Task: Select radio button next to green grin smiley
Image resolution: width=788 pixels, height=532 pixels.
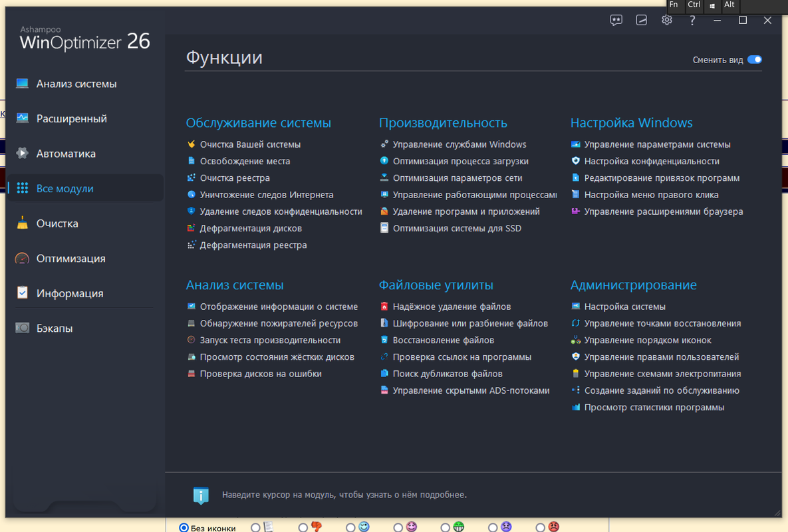Action: point(446,527)
